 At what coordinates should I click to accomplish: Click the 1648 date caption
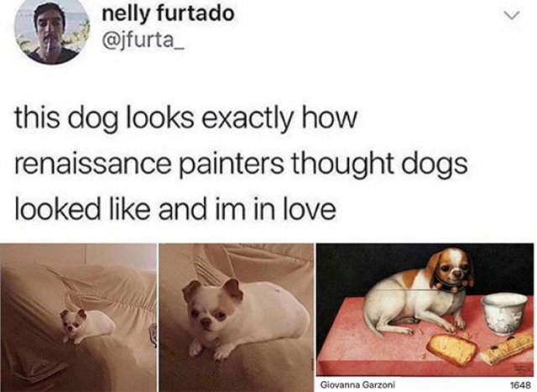[x=520, y=385]
